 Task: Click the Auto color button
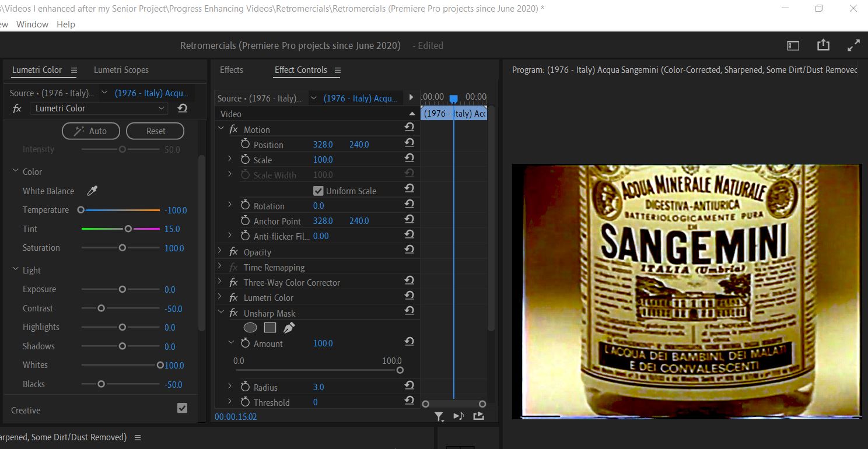tap(91, 131)
